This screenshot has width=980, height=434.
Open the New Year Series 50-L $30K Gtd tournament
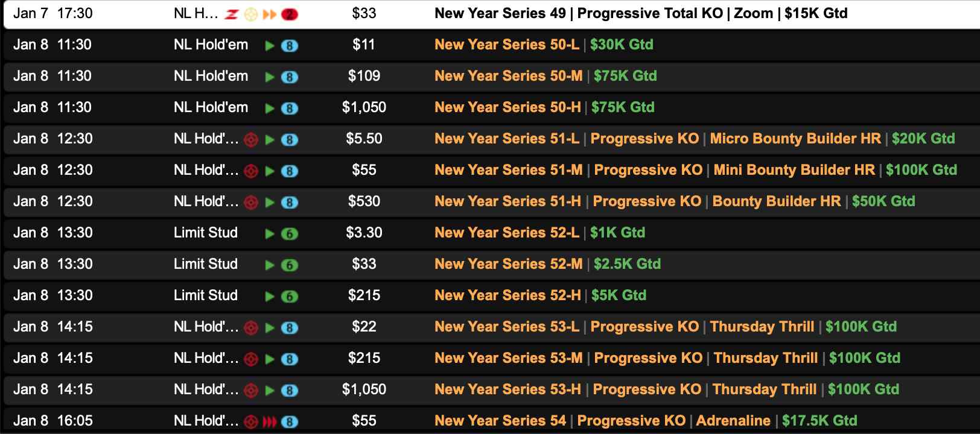coord(543,45)
